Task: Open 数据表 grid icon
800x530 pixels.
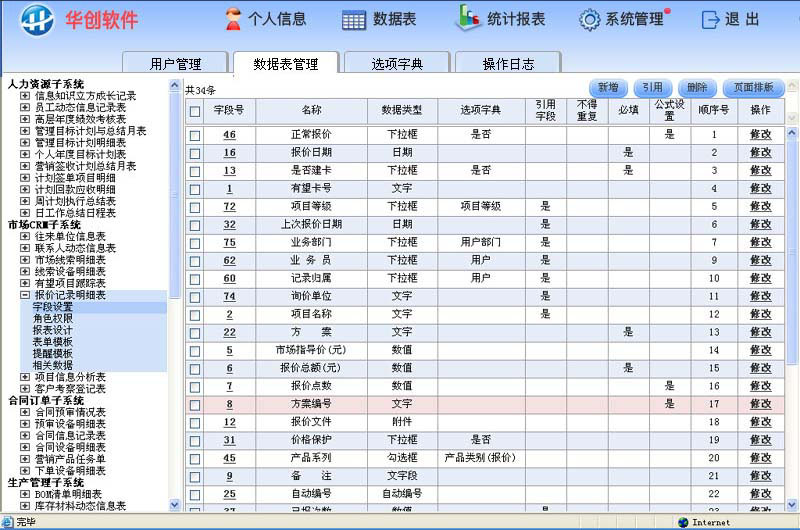Action: tap(354, 20)
